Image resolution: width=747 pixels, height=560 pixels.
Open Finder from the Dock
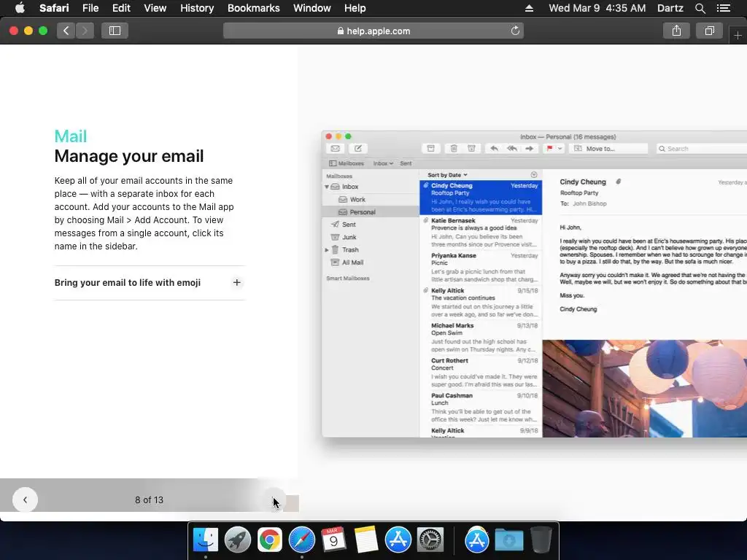coord(205,540)
